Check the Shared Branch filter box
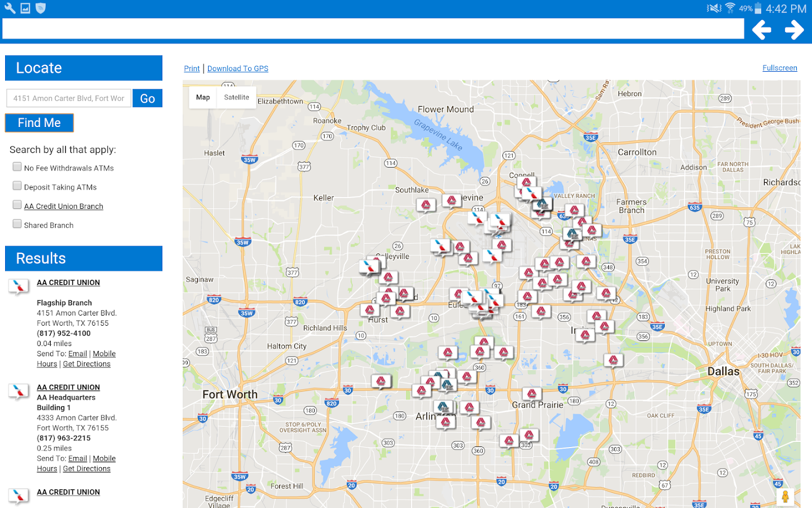 coord(17,224)
